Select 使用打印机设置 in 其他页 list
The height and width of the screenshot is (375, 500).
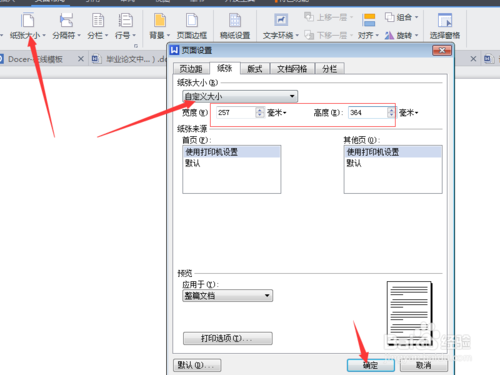coord(393,152)
